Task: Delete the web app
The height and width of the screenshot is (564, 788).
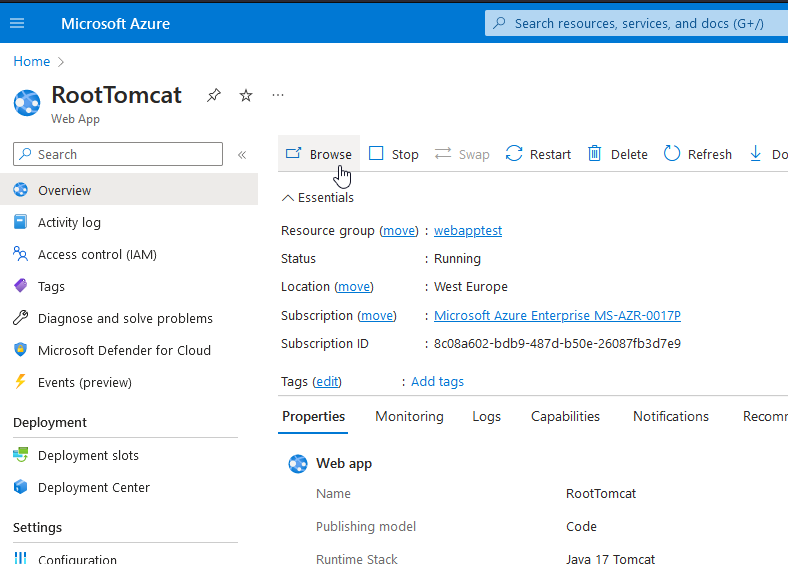Action: (x=618, y=154)
